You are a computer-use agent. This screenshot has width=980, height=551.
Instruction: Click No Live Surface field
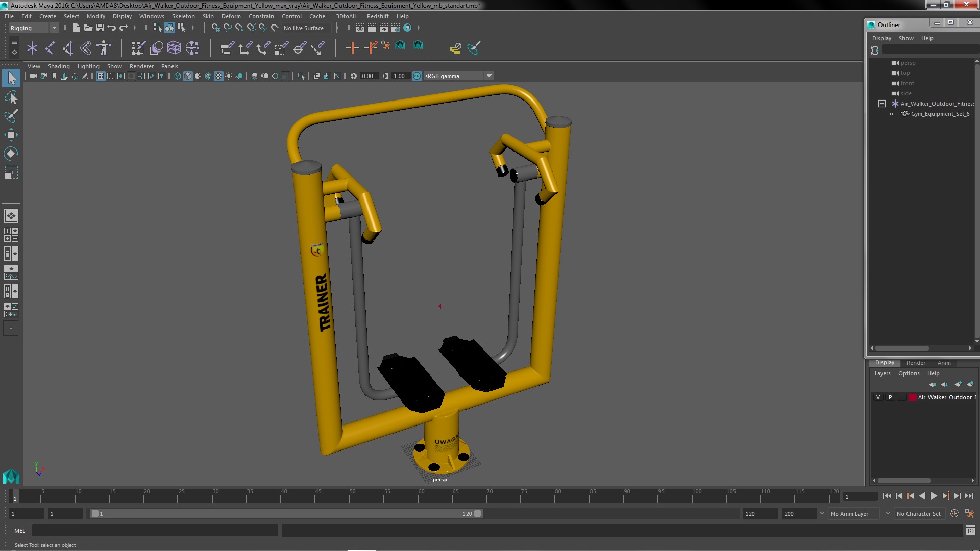click(305, 28)
